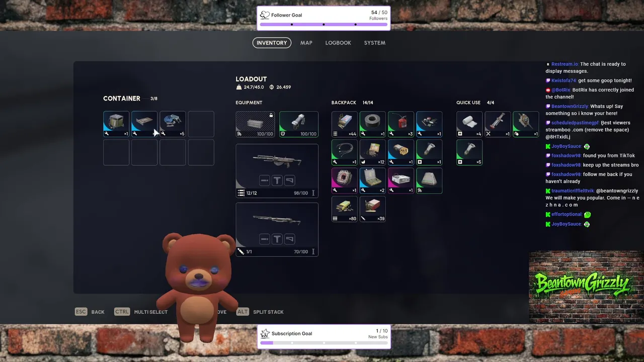Select the ammo box stack x44
The image size is (644, 362).
(x=345, y=124)
